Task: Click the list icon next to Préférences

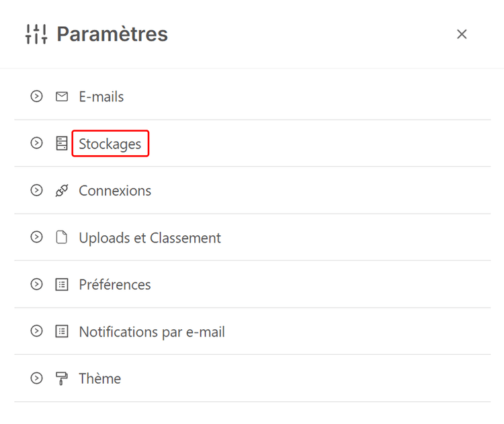Action: (x=62, y=285)
